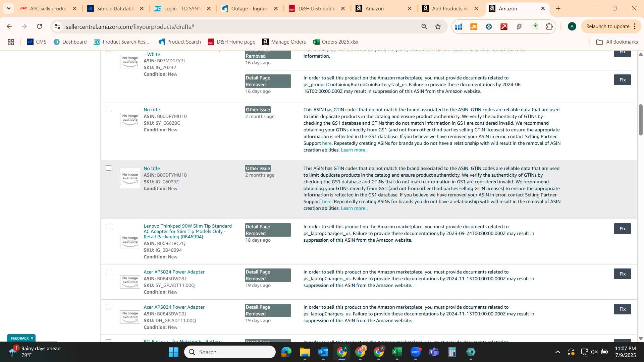
Task: Click Learn more in IG_C6029C issue text
Action: click(353, 208)
